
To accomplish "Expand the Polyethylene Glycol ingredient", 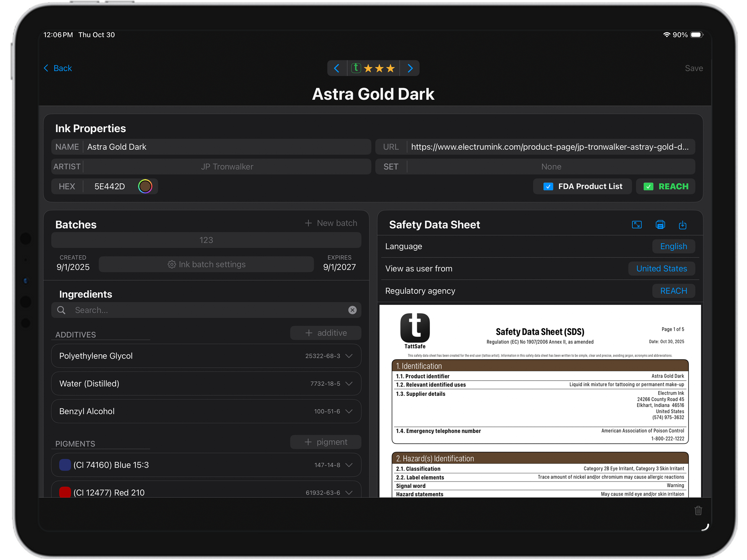I will click(349, 356).
